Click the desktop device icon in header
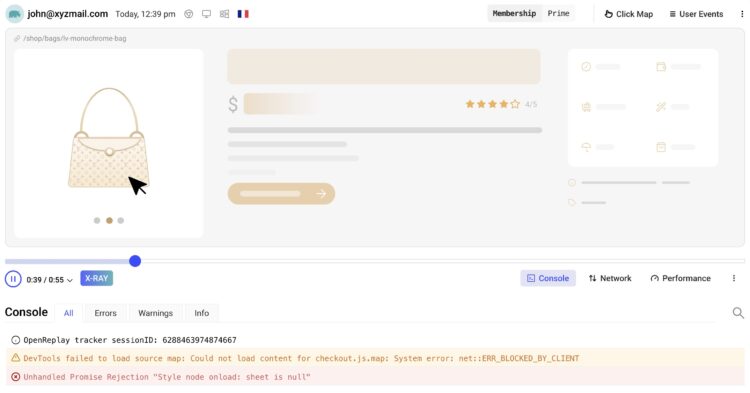The image size is (750, 393). pos(206,14)
